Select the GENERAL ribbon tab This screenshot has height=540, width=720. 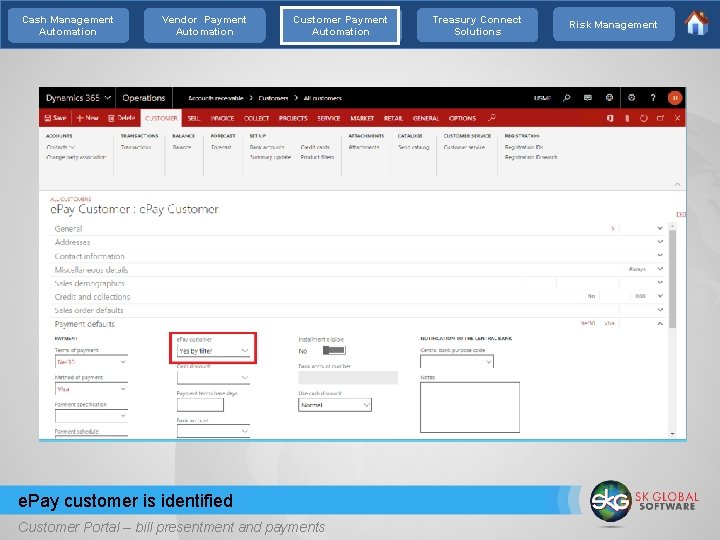click(426, 118)
